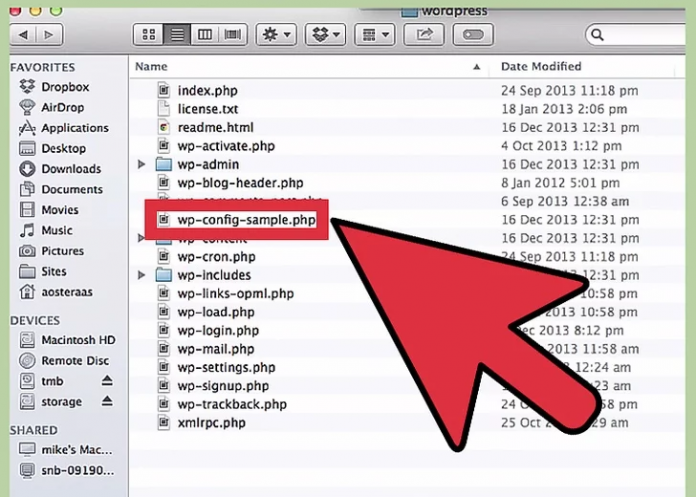Click the Share toolbar button
Viewport: 696px width, 497px height.
424,34
